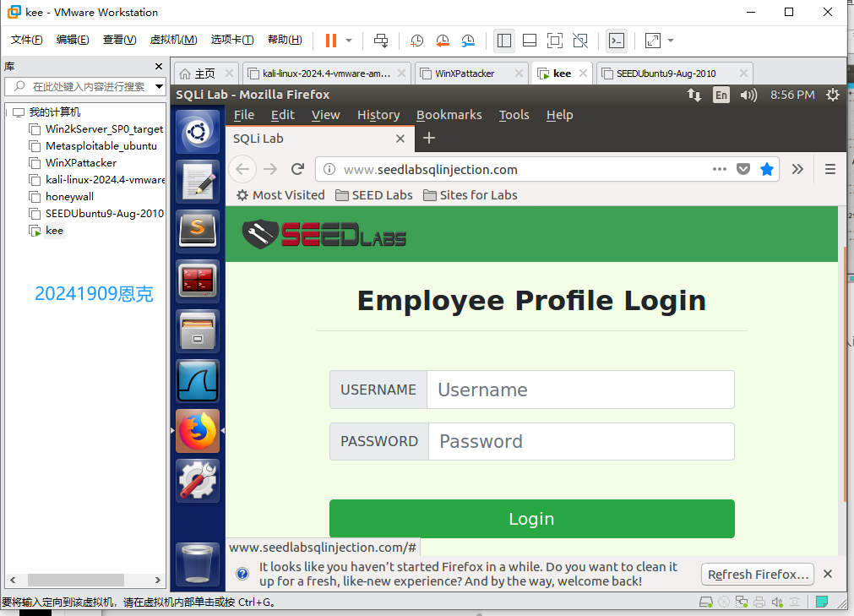Viewport: 854px width, 616px height.
Task: Open Firefox History menu
Action: (x=378, y=115)
